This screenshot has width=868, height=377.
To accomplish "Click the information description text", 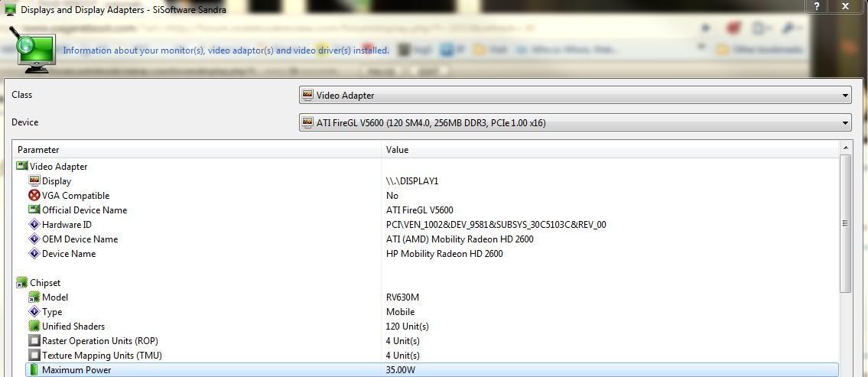I will [x=226, y=50].
